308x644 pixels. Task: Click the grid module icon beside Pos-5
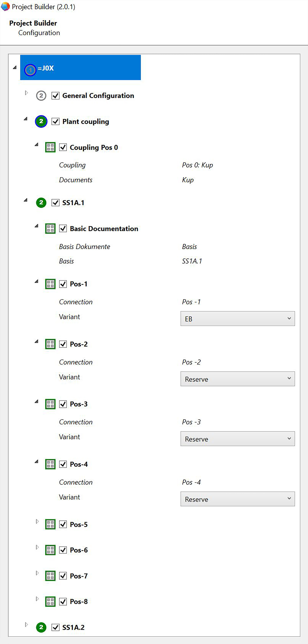tap(50, 524)
